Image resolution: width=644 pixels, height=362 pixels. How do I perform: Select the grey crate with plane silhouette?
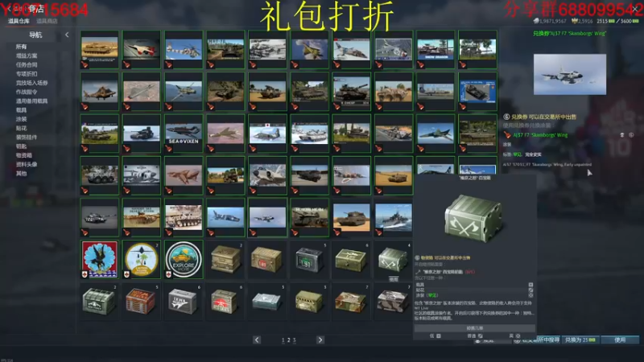coord(183,301)
